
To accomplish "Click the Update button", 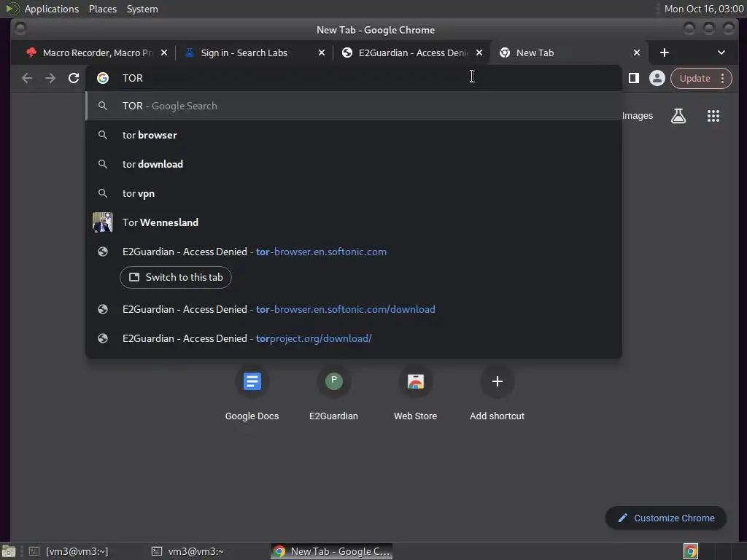I will pyautogui.click(x=694, y=79).
